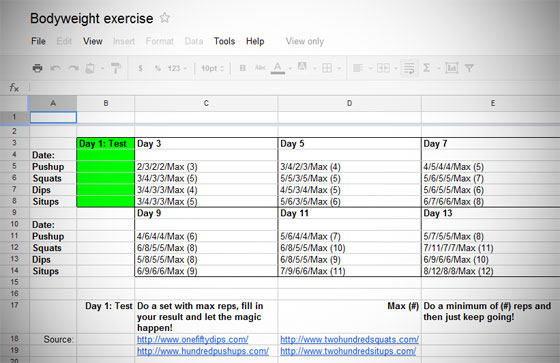Select the green Day 1: Test cell
Image resolution: width=560 pixels, height=363 pixels.
pyautogui.click(x=106, y=144)
